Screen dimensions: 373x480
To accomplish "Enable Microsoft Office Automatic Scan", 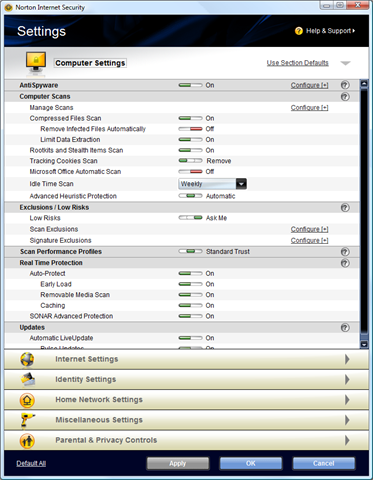I will coord(190,172).
